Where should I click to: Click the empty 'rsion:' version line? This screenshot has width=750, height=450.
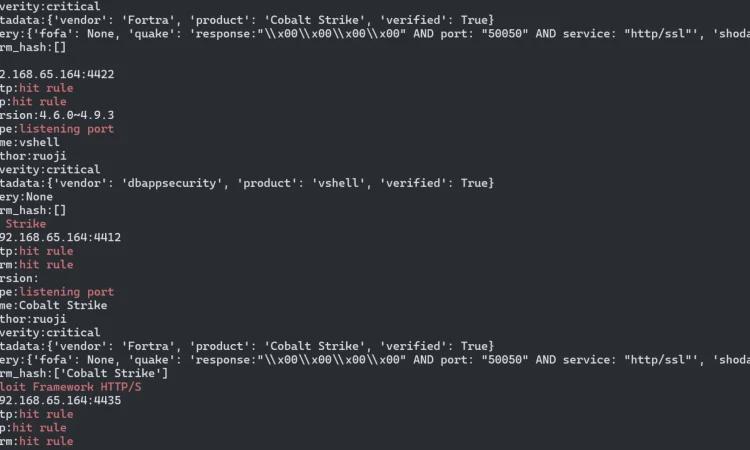click(x=19, y=278)
